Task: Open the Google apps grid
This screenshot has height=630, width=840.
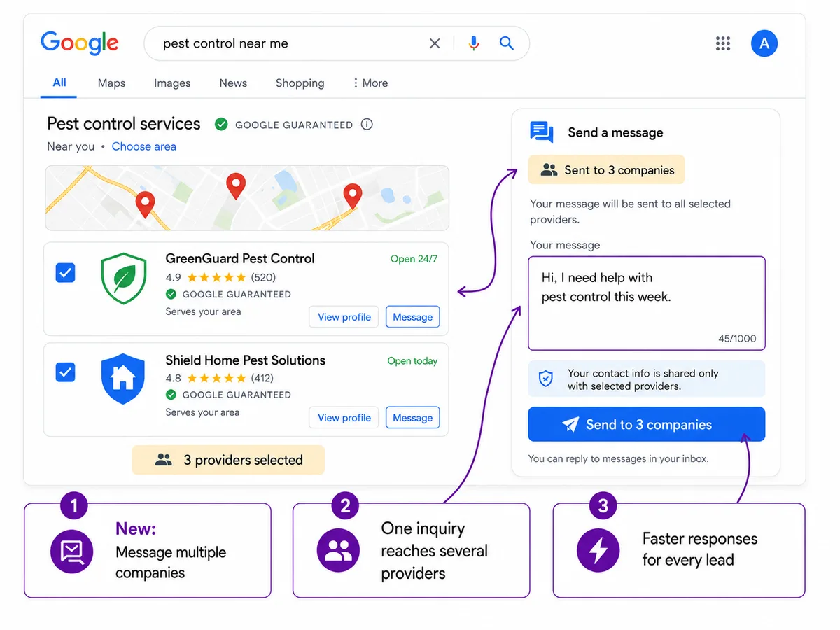Action: [723, 43]
